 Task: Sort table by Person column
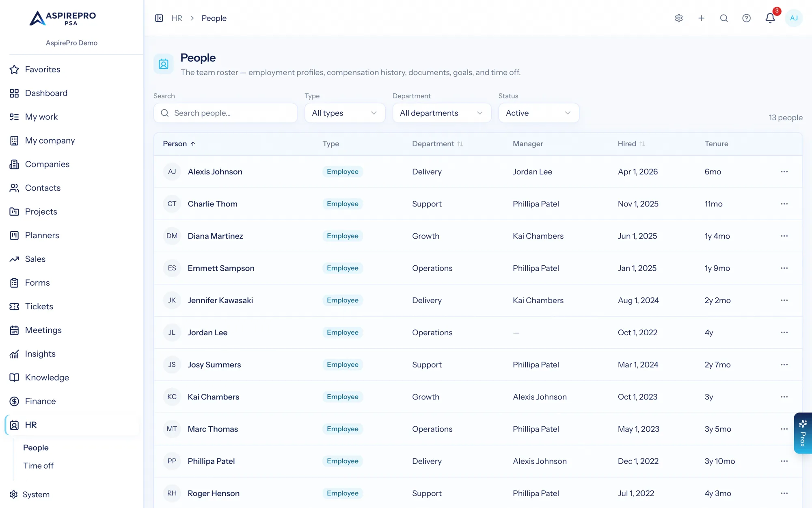[179, 144]
